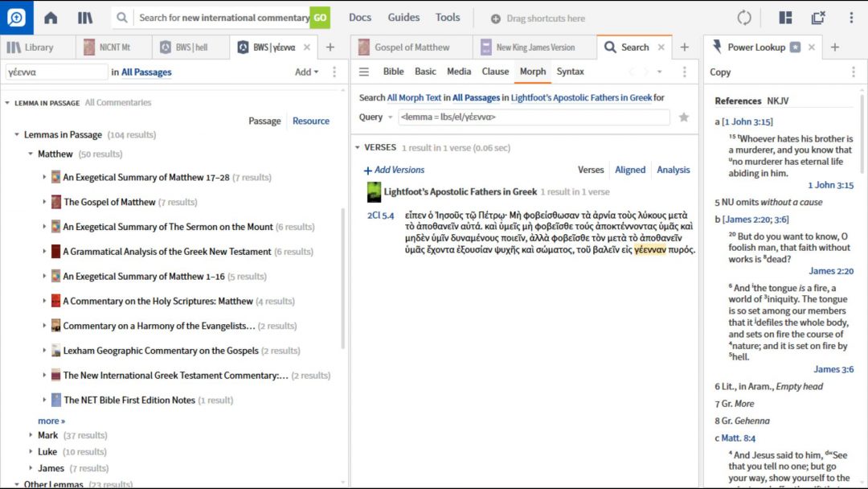This screenshot has height=489, width=868.
Task: Open the close-all panels icon
Action: [x=818, y=18]
